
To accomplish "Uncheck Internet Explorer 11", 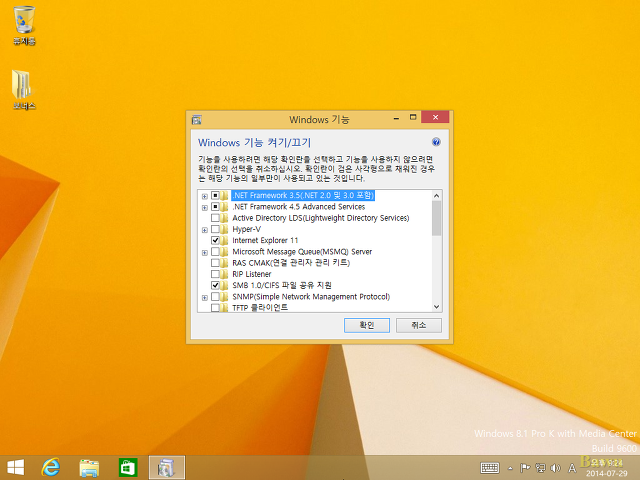I will (x=215, y=240).
